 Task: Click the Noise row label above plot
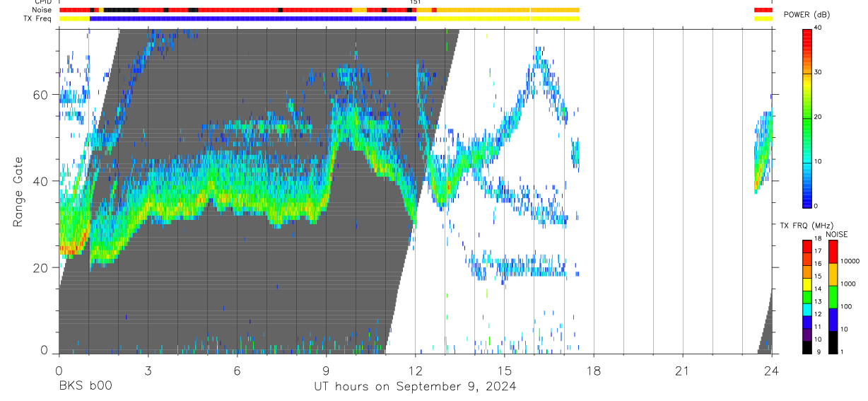pyautogui.click(x=42, y=10)
